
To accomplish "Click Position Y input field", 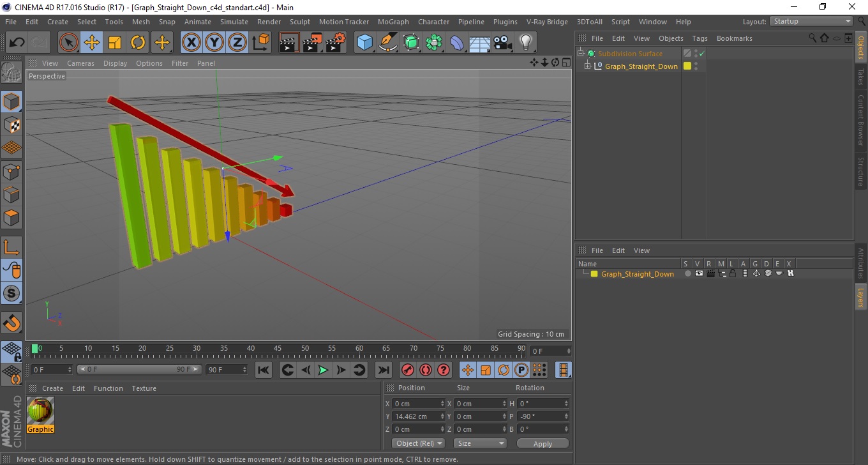I will (419, 416).
